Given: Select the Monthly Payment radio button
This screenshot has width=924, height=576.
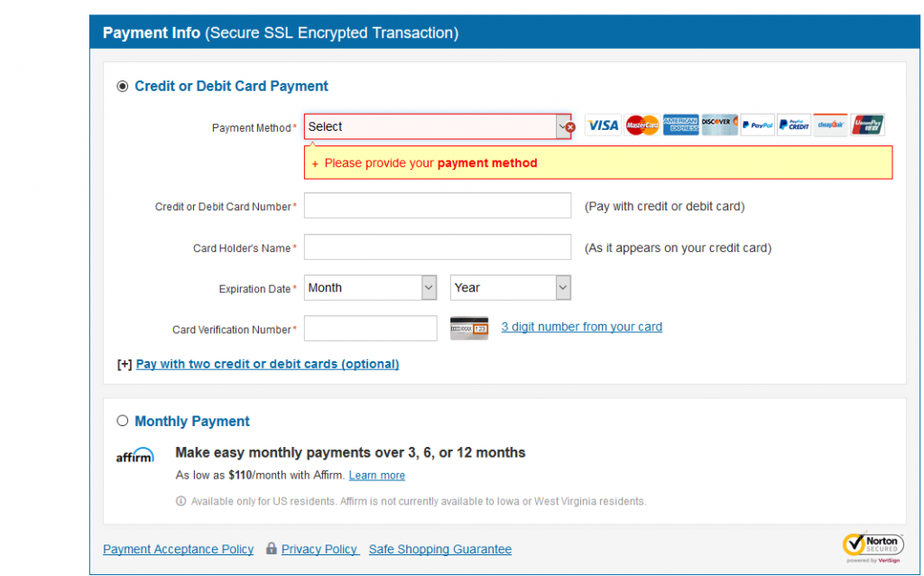Looking at the screenshot, I should coord(123,421).
